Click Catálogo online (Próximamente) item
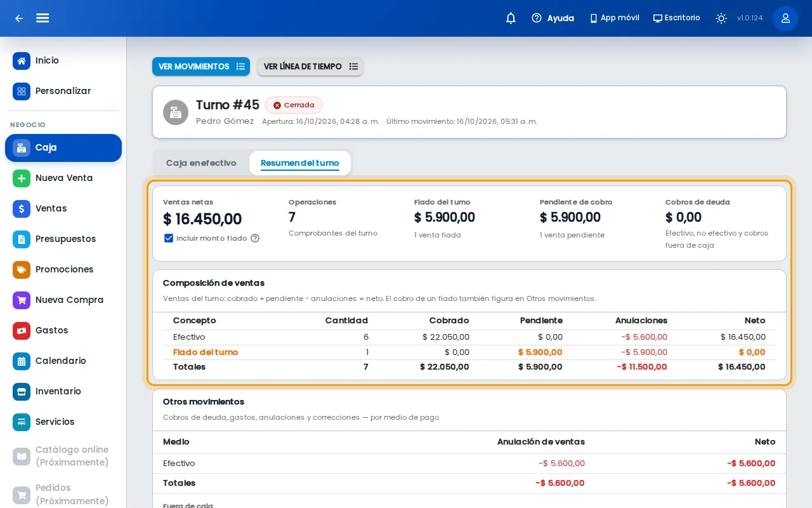The width and height of the screenshot is (812, 508). [x=63, y=456]
